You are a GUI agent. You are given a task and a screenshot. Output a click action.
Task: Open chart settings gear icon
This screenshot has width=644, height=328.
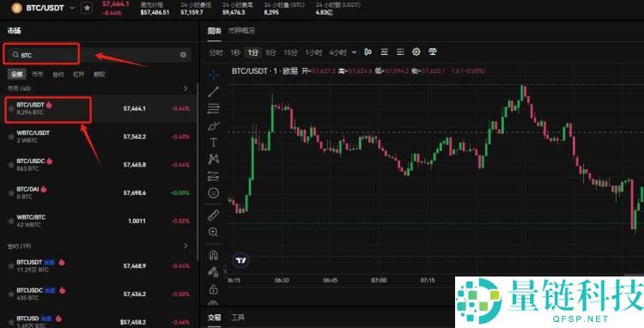pyautogui.click(x=416, y=52)
